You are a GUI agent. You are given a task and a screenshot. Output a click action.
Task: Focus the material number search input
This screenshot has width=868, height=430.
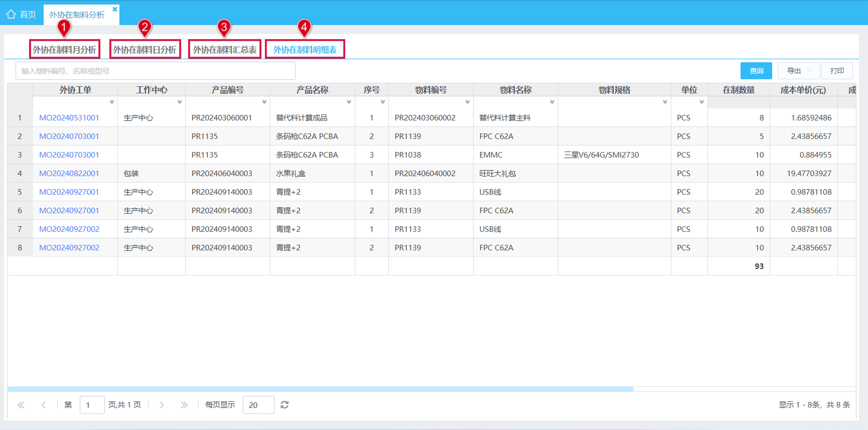pyautogui.click(x=156, y=71)
